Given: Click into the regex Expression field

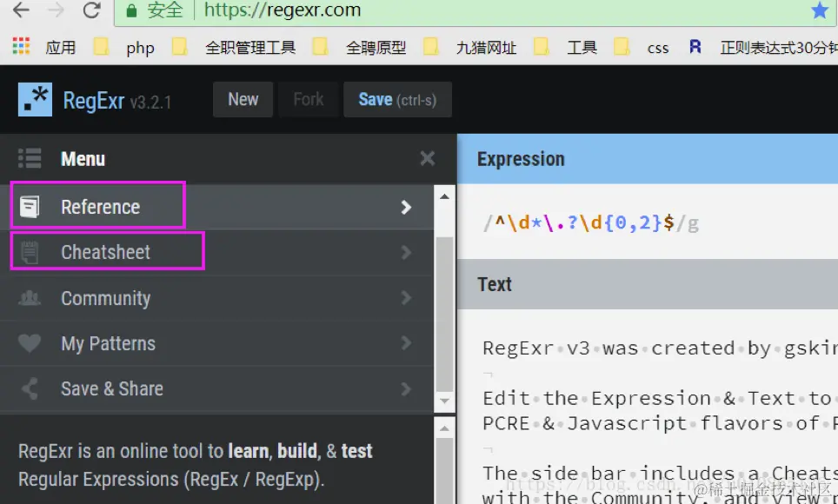Looking at the screenshot, I should pyautogui.click(x=648, y=222).
